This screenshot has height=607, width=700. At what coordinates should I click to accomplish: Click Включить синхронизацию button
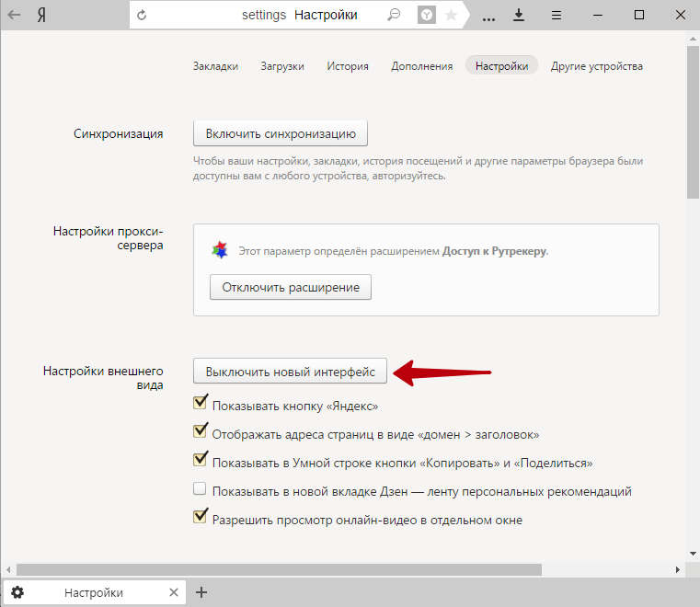[x=281, y=133]
